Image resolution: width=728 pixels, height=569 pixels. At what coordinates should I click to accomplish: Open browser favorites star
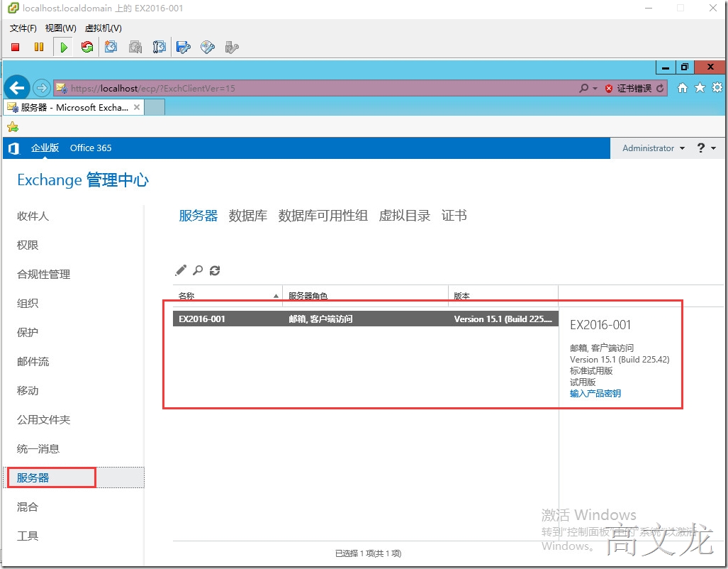tap(700, 87)
